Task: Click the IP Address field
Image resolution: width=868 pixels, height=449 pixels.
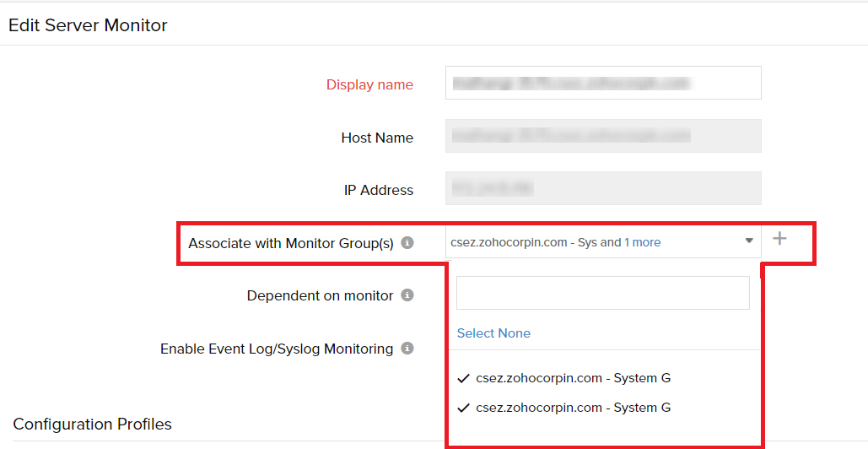Action: pyautogui.click(x=603, y=188)
